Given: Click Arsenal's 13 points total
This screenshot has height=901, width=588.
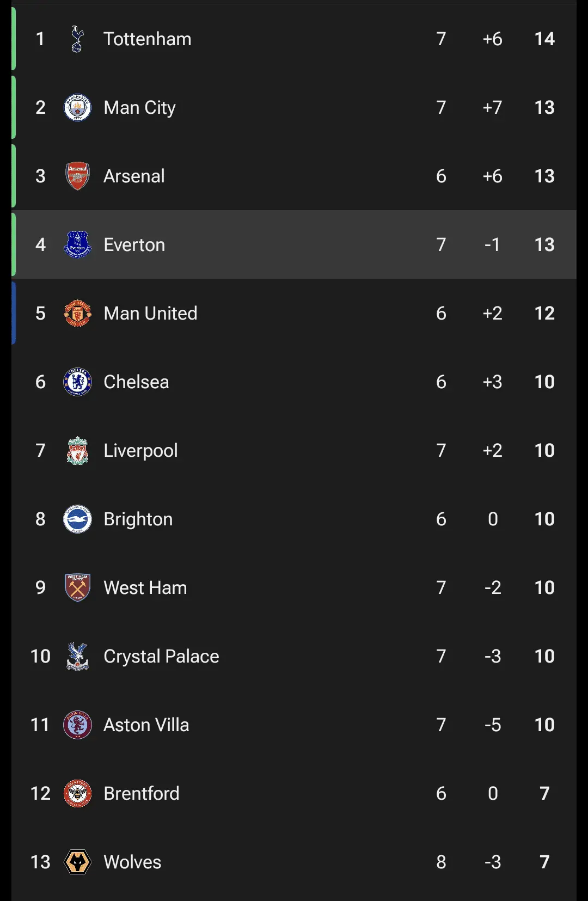Looking at the screenshot, I should coord(544,176).
